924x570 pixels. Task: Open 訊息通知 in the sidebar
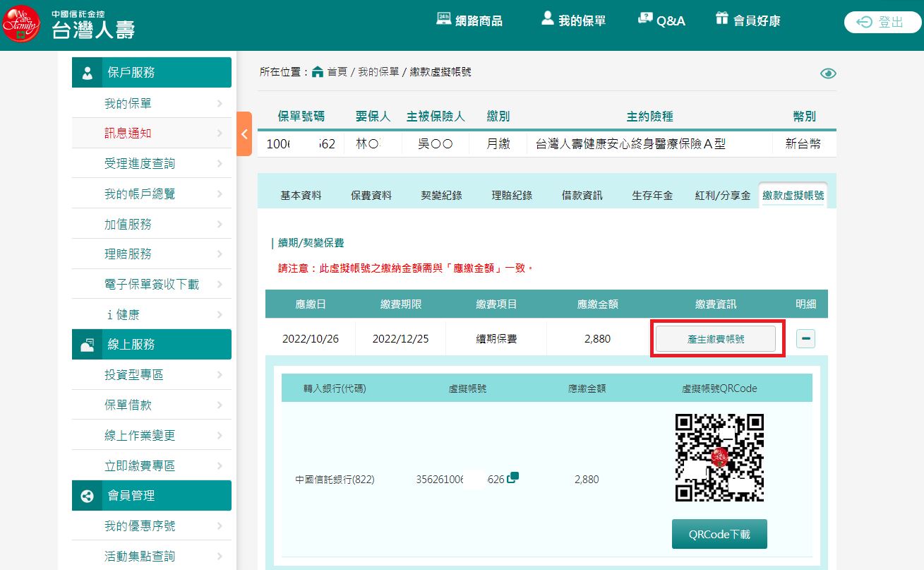pyautogui.click(x=152, y=133)
